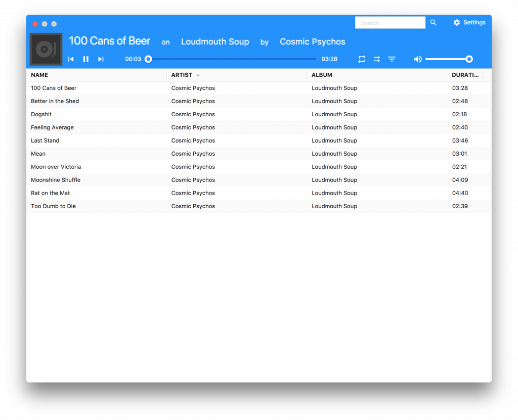Sort by the NAME column header

point(39,75)
